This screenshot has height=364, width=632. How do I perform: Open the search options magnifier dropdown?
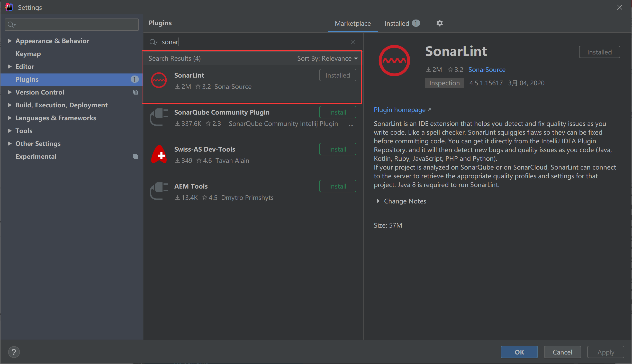tap(154, 42)
